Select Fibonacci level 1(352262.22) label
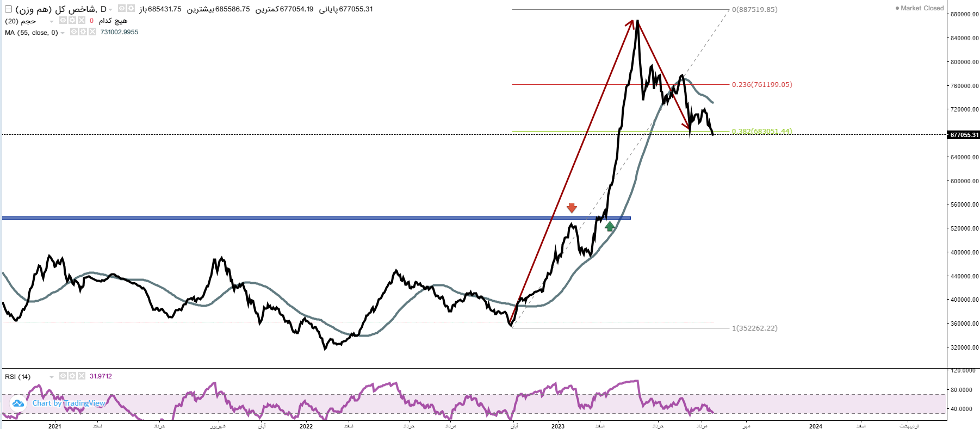This screenshot has height=429, width=980. [754, 328]
